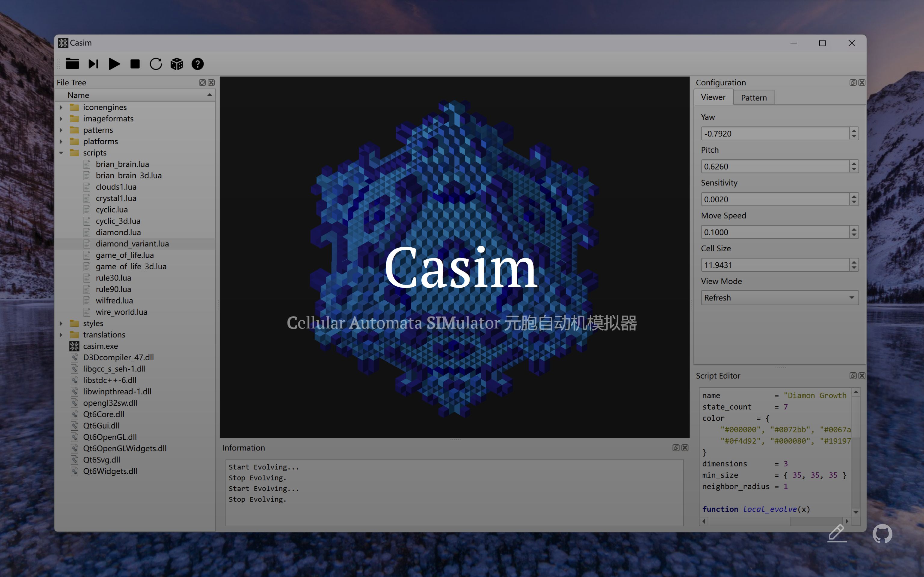Click the pencil edit icon

837,533
